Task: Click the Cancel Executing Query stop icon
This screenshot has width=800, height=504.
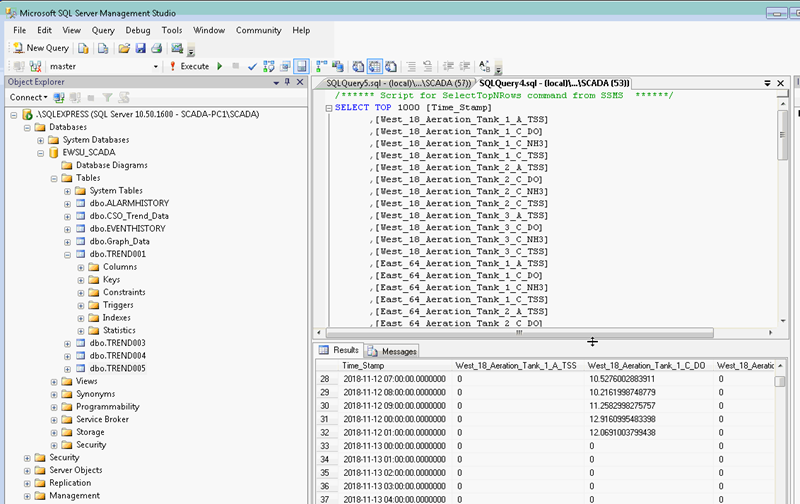Action: tap(235, 66)
